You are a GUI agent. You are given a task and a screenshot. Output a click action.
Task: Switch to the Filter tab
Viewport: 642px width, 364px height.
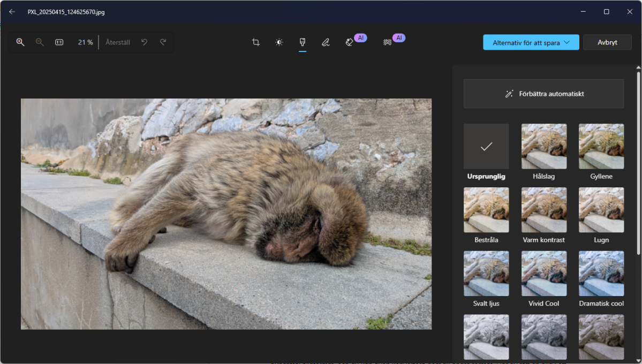(x=303, y=42)
